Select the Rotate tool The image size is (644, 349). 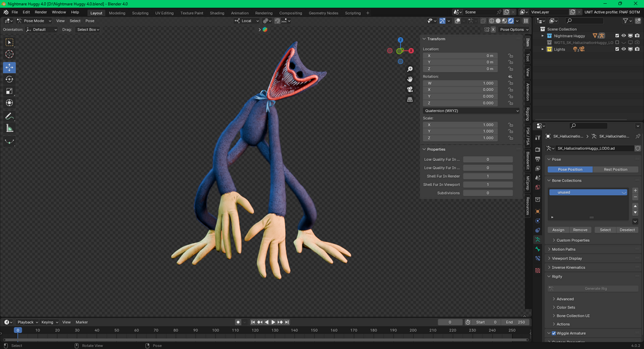pos(9,80)
